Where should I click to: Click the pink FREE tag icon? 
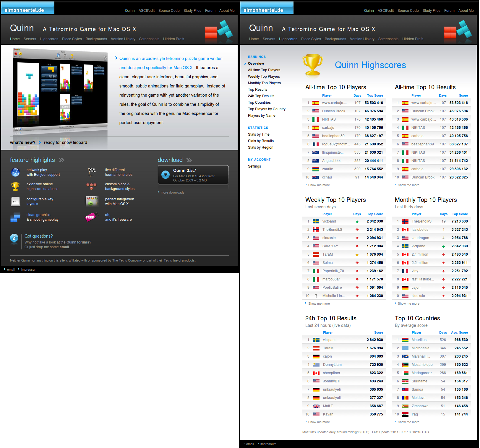coord(91,217)
